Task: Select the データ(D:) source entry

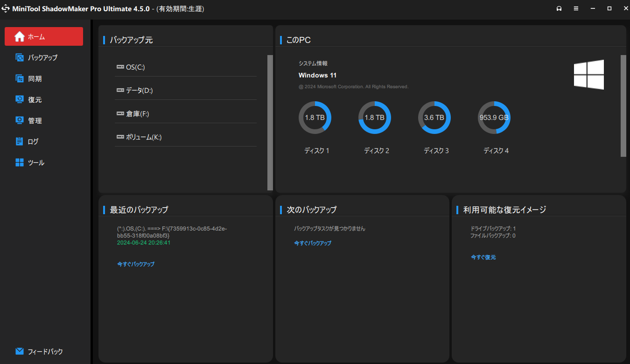Action: (x=186, y=91)
